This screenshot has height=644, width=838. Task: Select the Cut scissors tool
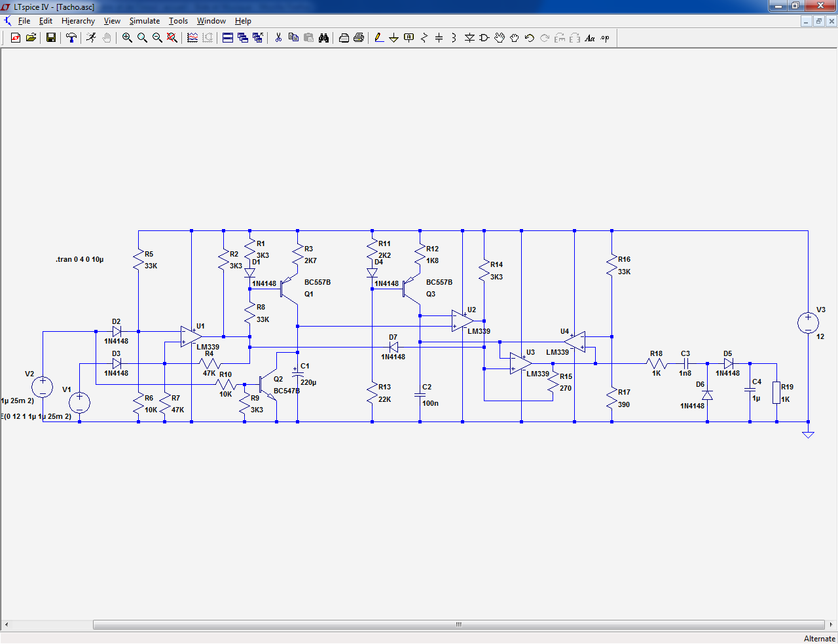(x=278, y=38)
